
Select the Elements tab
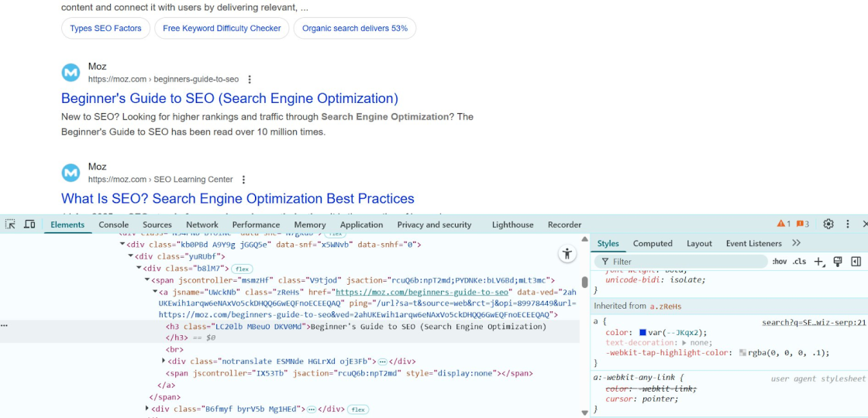(67, 224)
